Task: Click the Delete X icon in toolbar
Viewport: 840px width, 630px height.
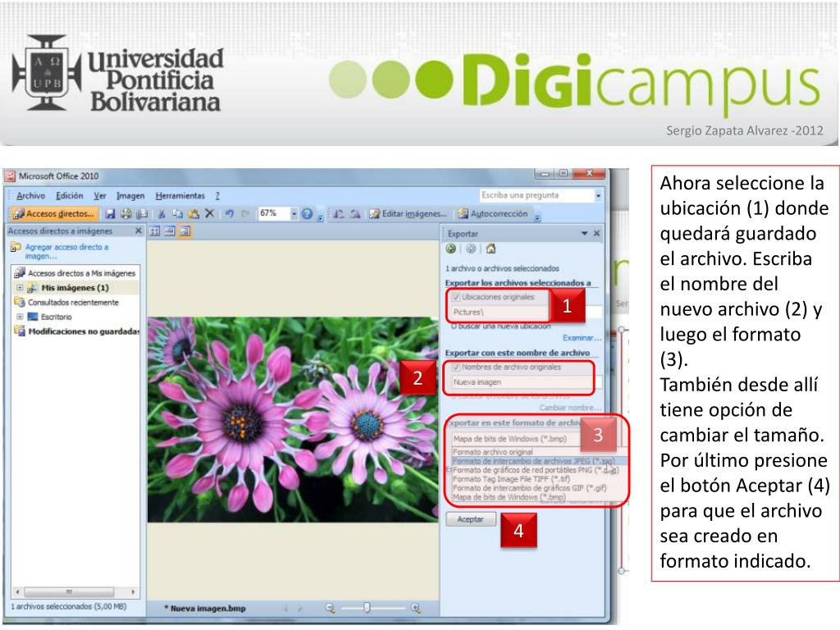Action: click(x=209, y=213)
